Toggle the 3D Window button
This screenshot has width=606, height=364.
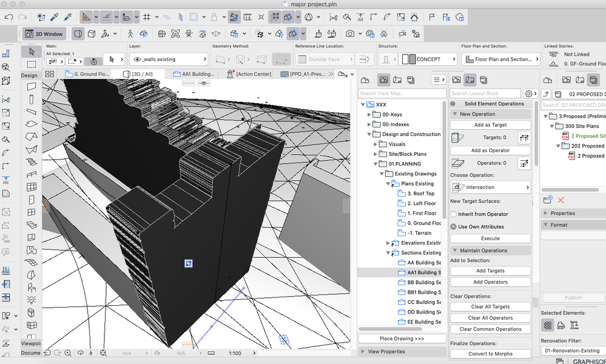(44, 34)
